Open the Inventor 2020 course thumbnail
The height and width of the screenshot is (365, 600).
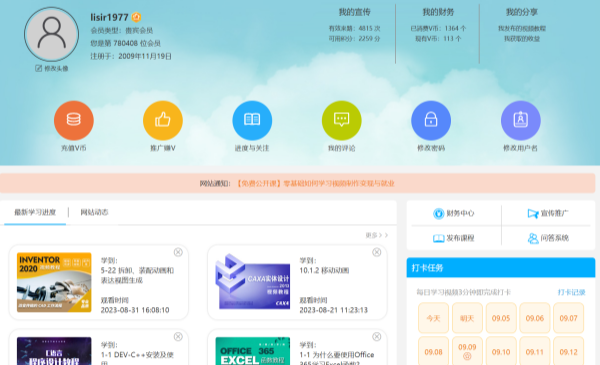(x=54, y=282)
